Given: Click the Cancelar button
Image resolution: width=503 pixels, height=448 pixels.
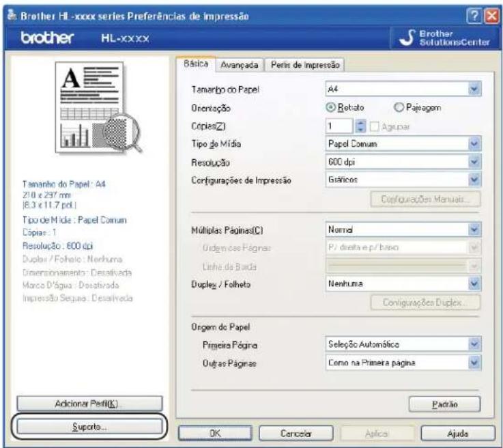Looking at the screenshot, I should [296, 434].
